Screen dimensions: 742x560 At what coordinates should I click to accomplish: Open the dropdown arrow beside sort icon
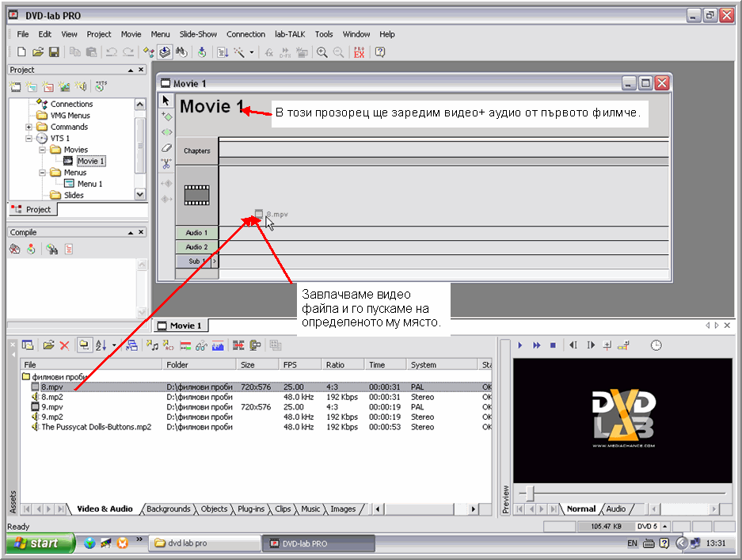point(114,346)
